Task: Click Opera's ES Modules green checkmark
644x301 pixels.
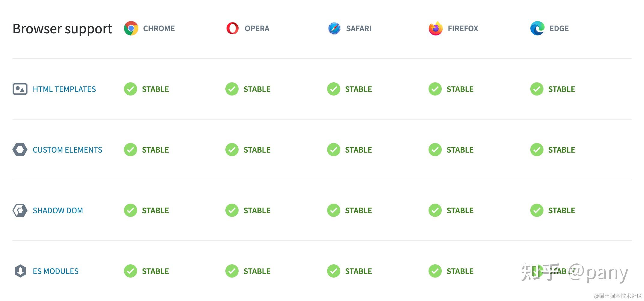Action: click(x=232, y=271)
